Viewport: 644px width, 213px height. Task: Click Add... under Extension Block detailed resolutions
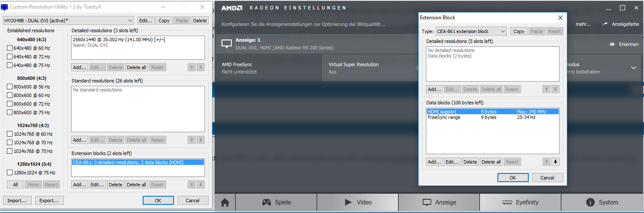pos(434,89)
